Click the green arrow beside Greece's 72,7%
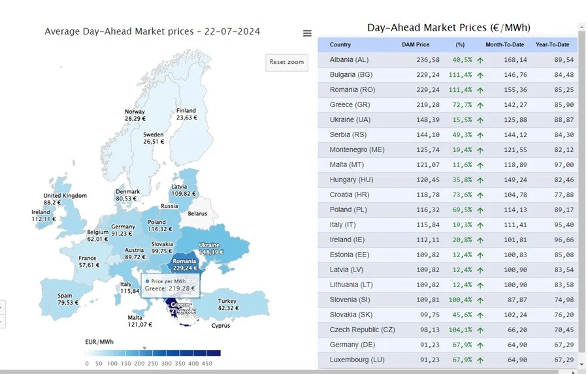 point(480,105)
